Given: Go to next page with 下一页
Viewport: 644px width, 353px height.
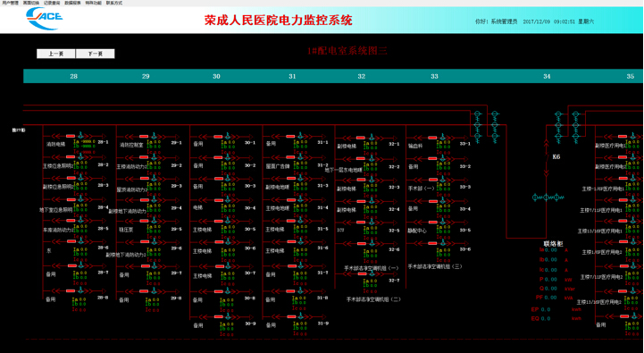Looking at the screenshot, I should tap(96, 54).
